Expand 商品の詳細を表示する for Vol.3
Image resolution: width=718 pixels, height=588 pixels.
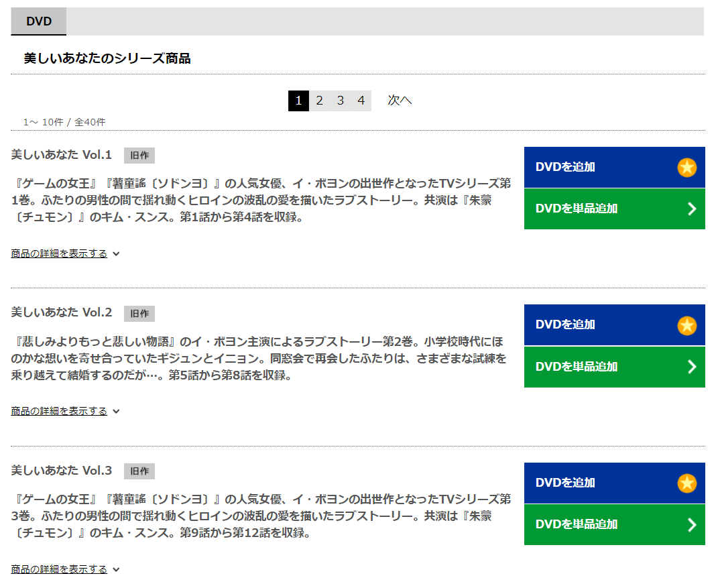click(59, 569)
